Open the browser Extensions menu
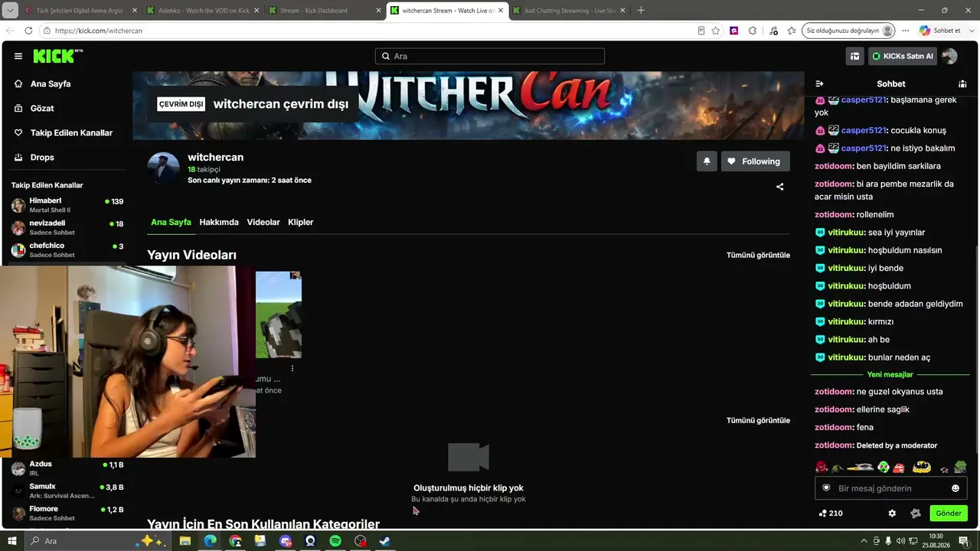 (753, 31)
